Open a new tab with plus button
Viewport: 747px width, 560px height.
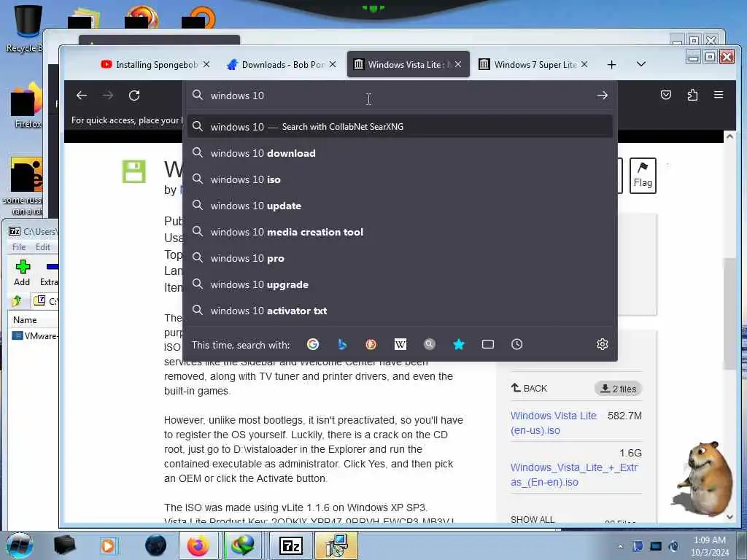tap(612, 64)
